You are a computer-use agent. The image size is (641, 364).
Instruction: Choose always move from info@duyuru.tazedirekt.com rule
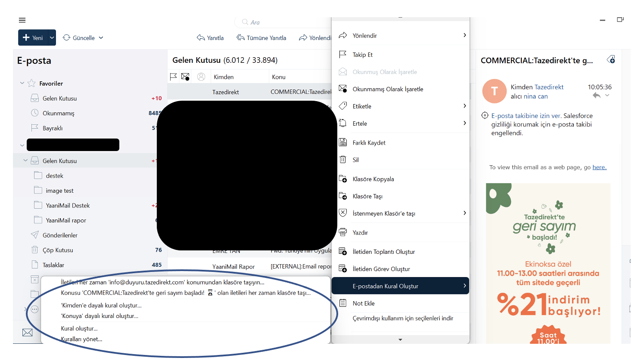pyautogui.click(x=163, y=282)
